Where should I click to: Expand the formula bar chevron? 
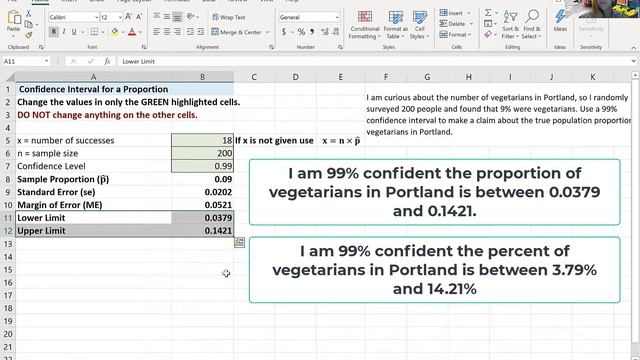(x=633, y=61)
